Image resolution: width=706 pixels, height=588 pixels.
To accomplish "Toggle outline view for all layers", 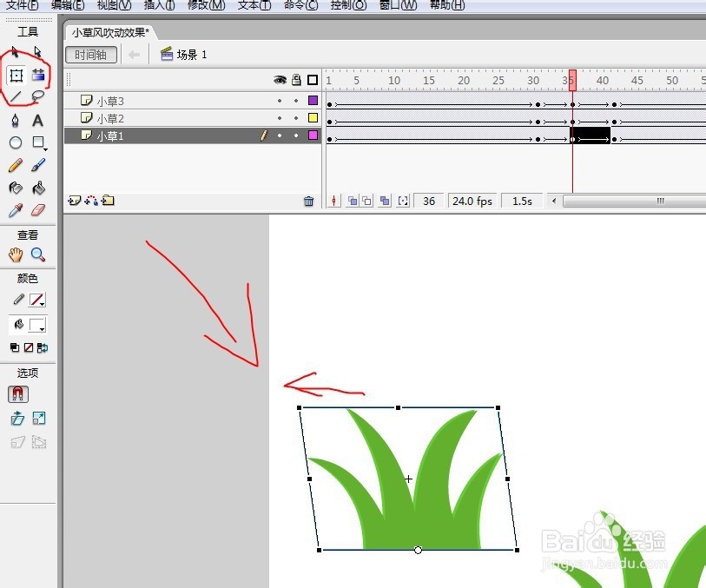I will (x=313, y=80).
